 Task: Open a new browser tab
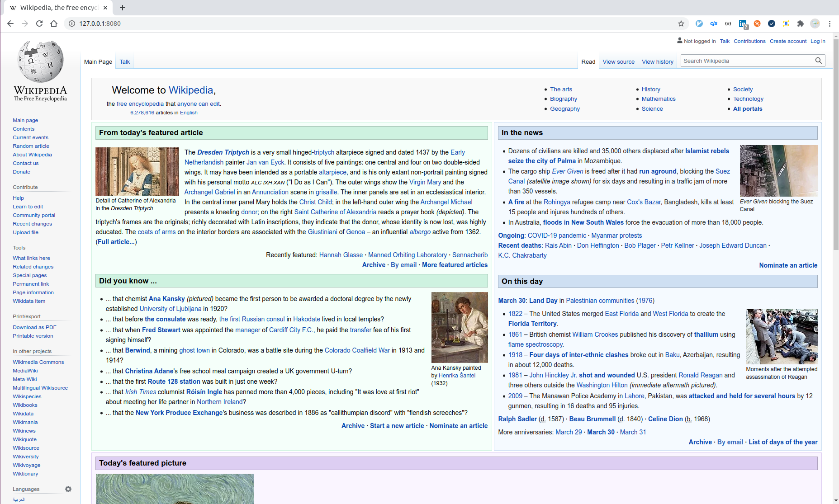(123, 8)
